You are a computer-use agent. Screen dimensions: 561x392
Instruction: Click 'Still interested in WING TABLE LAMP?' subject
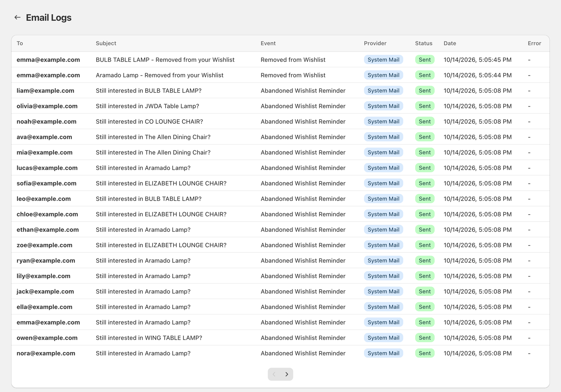point(149,337)
